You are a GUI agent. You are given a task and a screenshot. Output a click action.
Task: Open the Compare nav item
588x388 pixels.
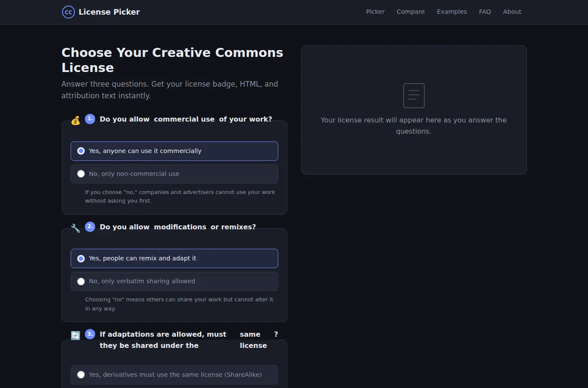coord(411,12)
